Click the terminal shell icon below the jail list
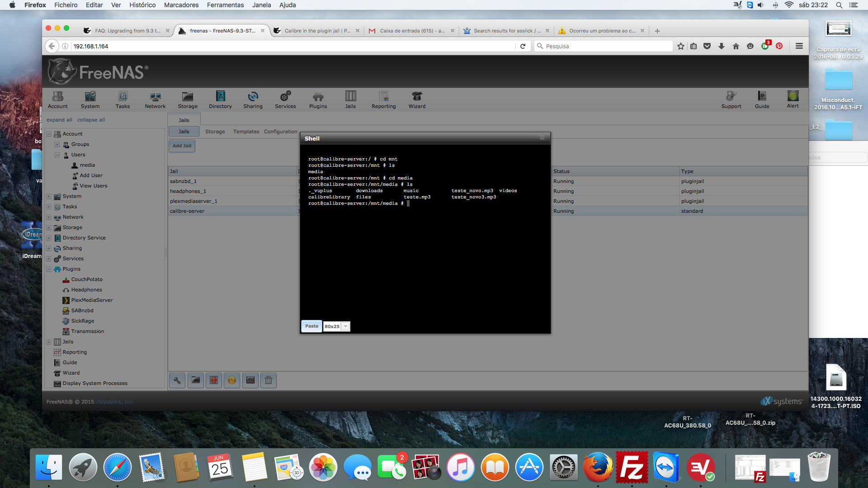The width and height of the screenshot is (868, 488). (x=250, y=380)
